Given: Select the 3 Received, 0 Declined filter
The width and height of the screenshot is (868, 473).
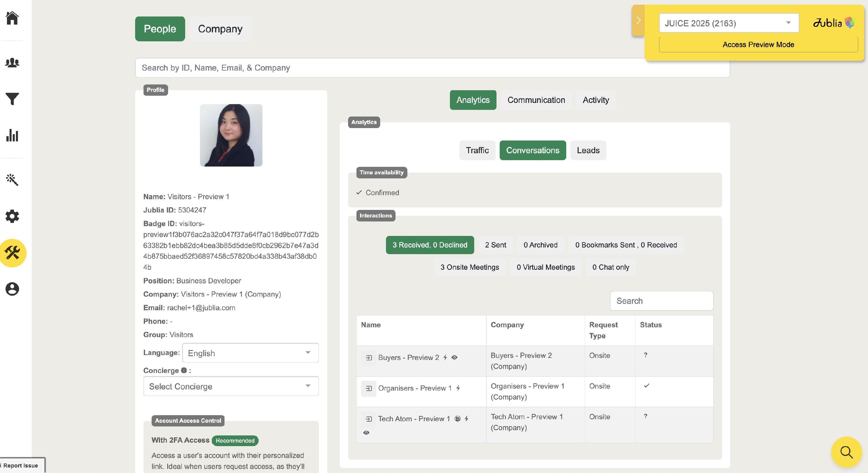Looking at the screenshot, I should 430,245.
